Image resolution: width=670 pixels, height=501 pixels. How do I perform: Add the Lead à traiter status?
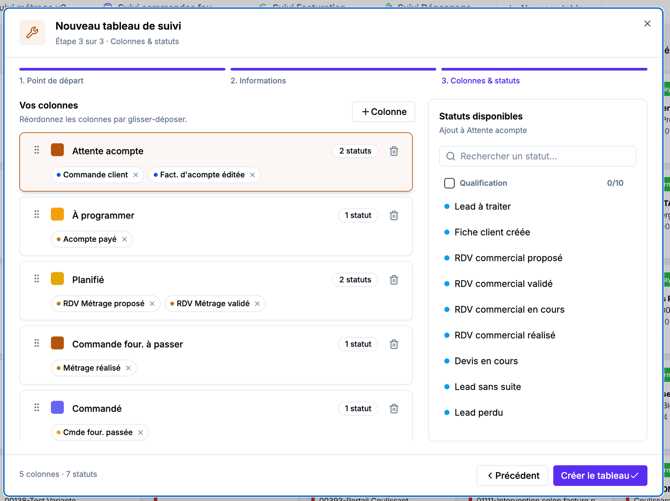[482, 206]
